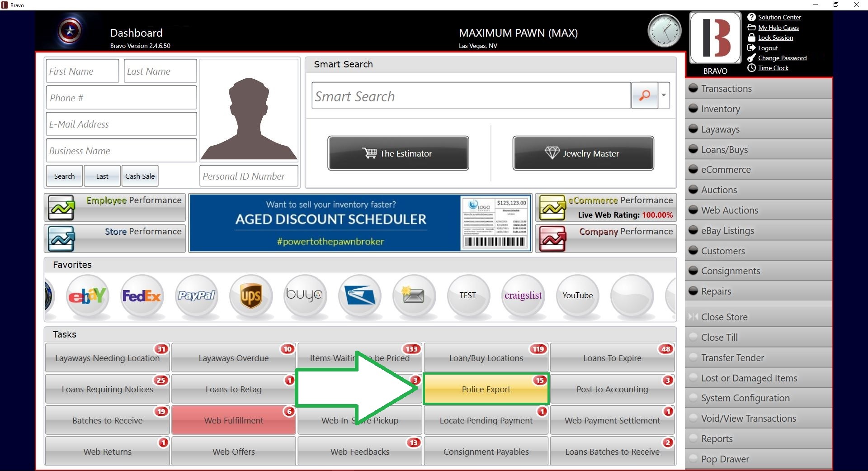Expand the Inventory menu
Viewport: 868px width, 471px height.
pyautogui.click(x=759, y=109)
